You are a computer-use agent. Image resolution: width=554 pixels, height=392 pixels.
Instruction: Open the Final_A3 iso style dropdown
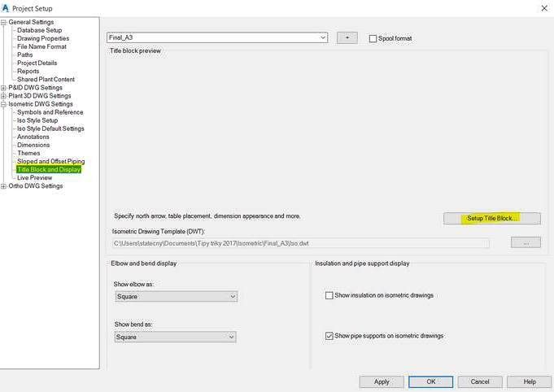pos(323,38)
